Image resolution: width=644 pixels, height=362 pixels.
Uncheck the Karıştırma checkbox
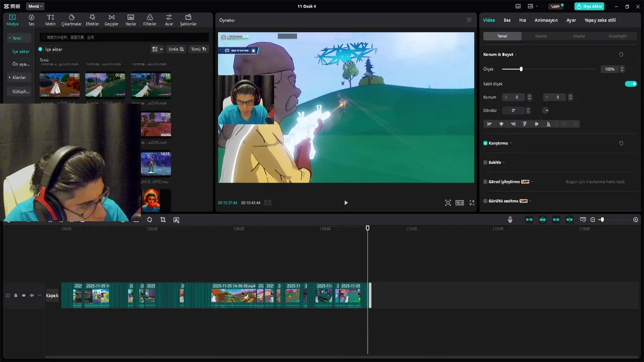coord(486,143)
